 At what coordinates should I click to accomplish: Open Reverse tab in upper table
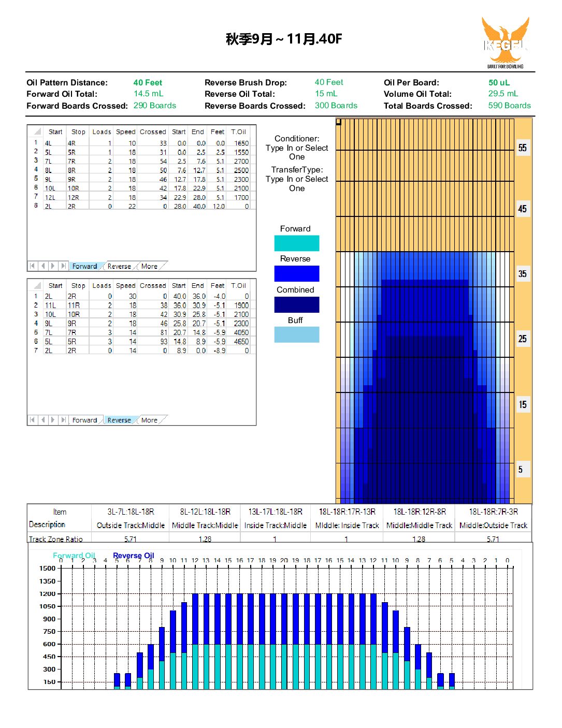click(119, 266)
